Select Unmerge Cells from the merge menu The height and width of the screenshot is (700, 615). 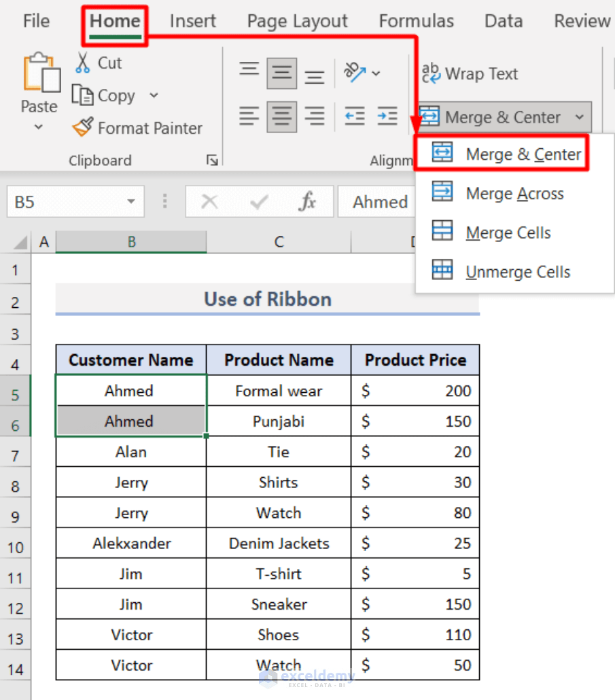[517, 271]
